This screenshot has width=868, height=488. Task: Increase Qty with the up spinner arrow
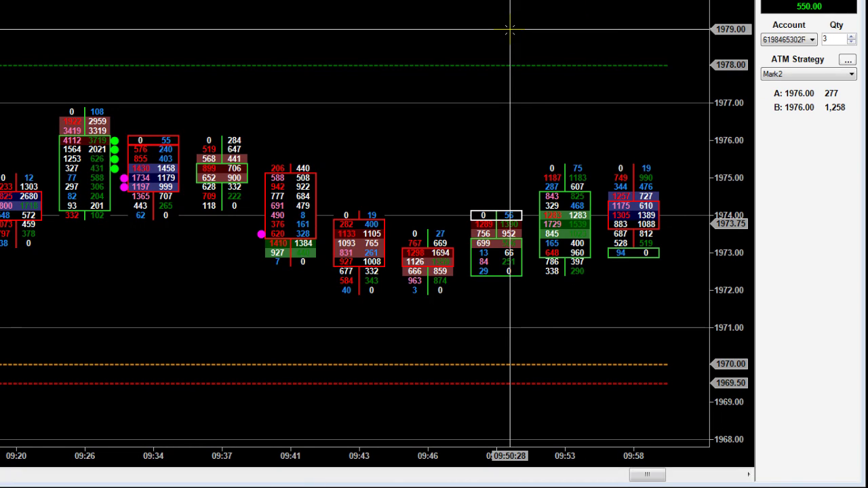(x=852, y=37)
